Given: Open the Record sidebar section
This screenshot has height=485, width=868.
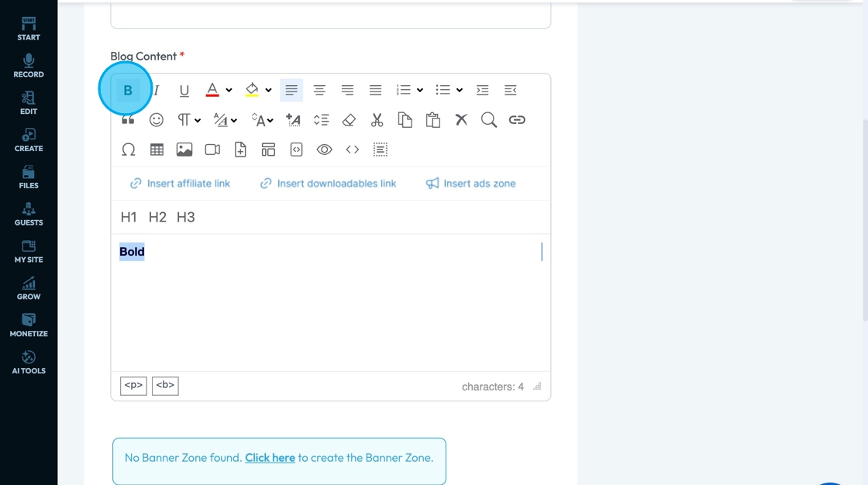Looking at the screenshot, I should tap(29, 66).
